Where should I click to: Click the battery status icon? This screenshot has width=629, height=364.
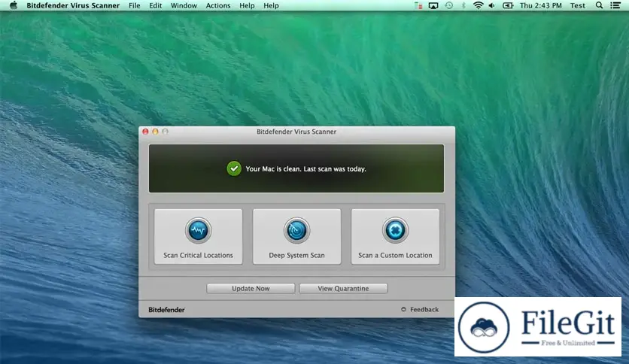pos(508,5)
